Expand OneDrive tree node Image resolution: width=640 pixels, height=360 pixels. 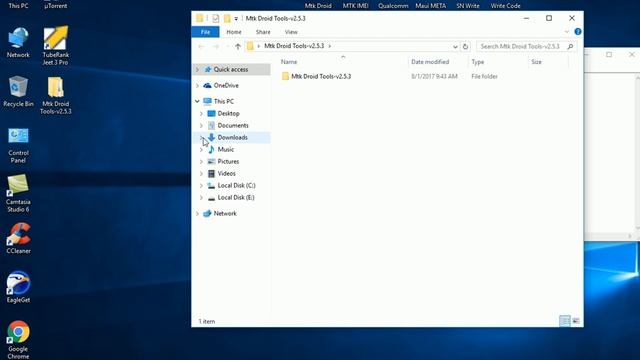[x=197, y=85]
